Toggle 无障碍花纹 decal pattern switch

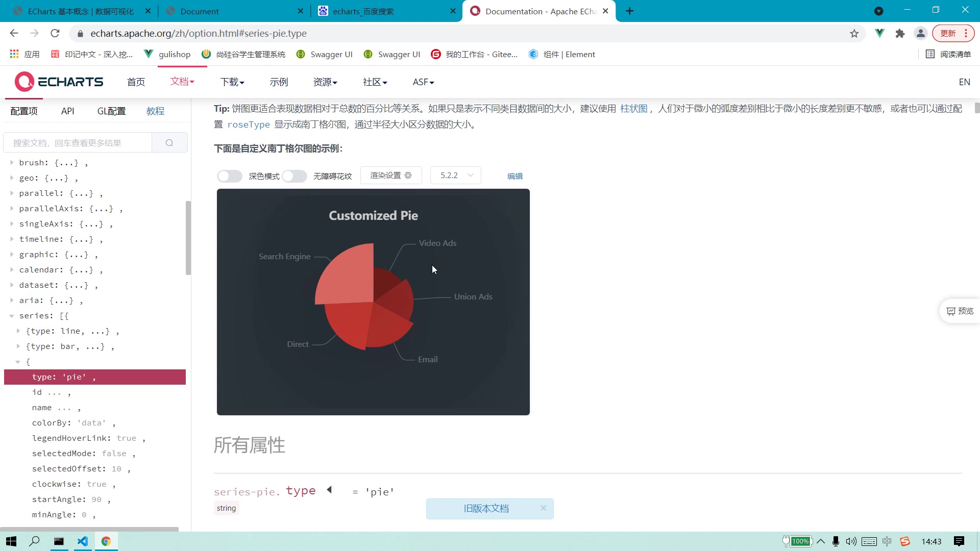point(295,176)
